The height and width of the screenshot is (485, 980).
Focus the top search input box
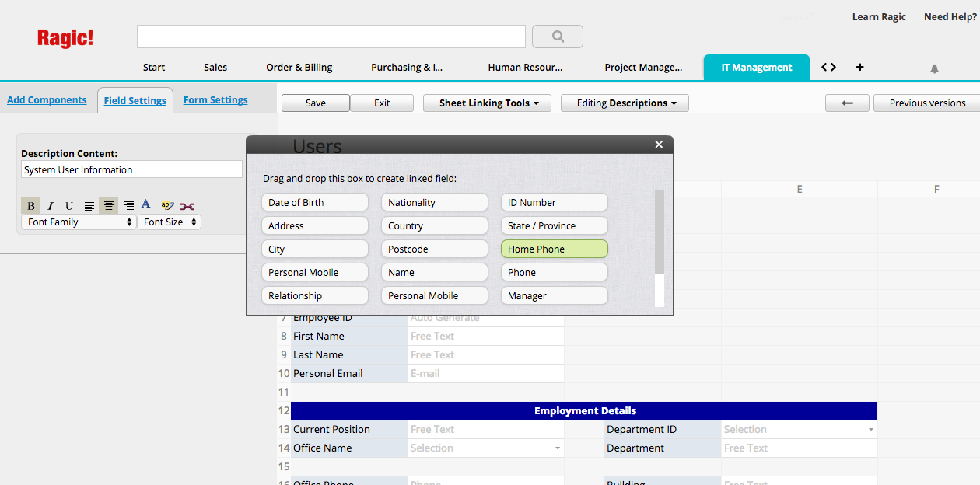point(331,37)
